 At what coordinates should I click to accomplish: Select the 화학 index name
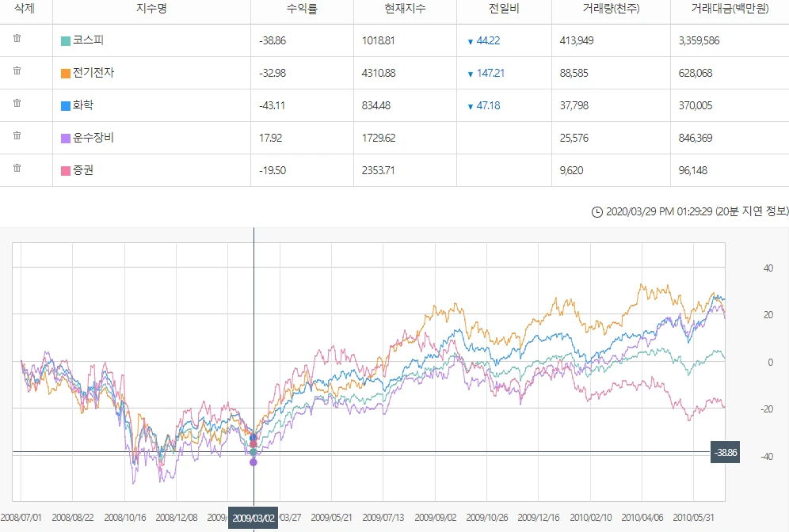click(83, 105)
